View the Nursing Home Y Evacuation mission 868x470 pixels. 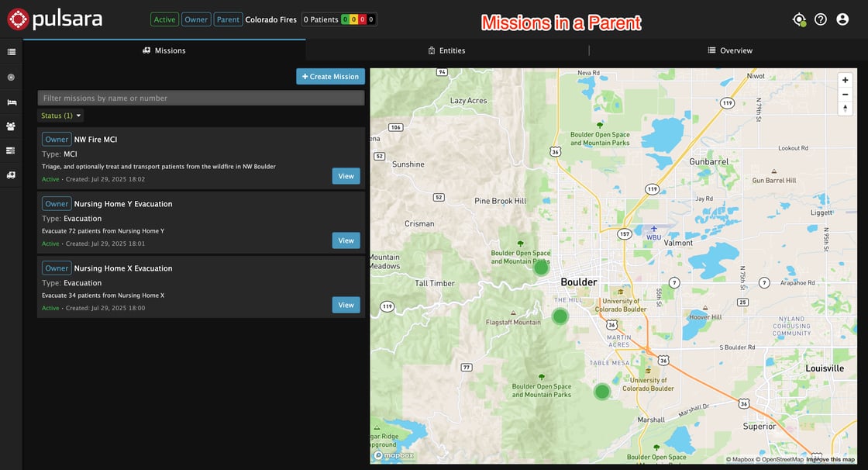pos(346,240)
